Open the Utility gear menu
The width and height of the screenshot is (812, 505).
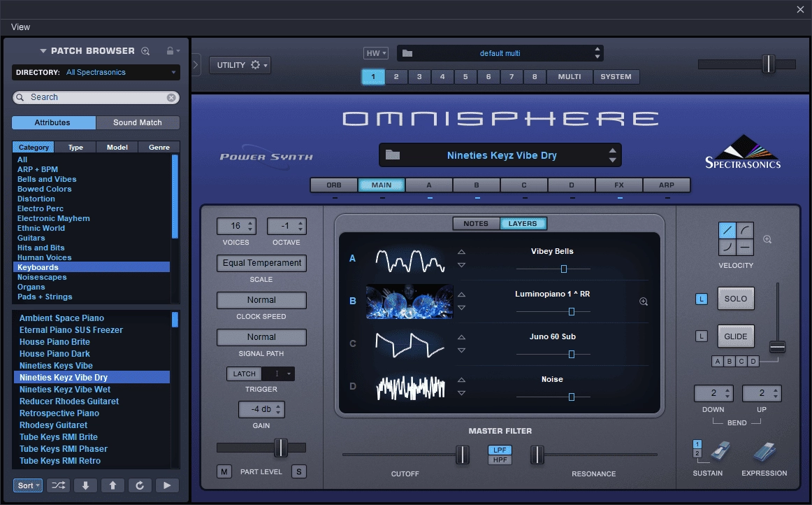pos(240,65)
